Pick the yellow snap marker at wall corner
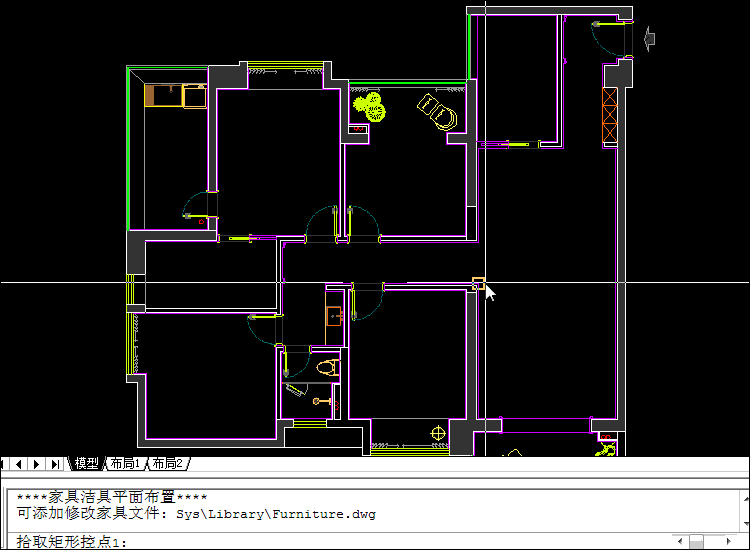Image resolution: width=750 pixels, height=550 pixels. (x=479, y=284)
